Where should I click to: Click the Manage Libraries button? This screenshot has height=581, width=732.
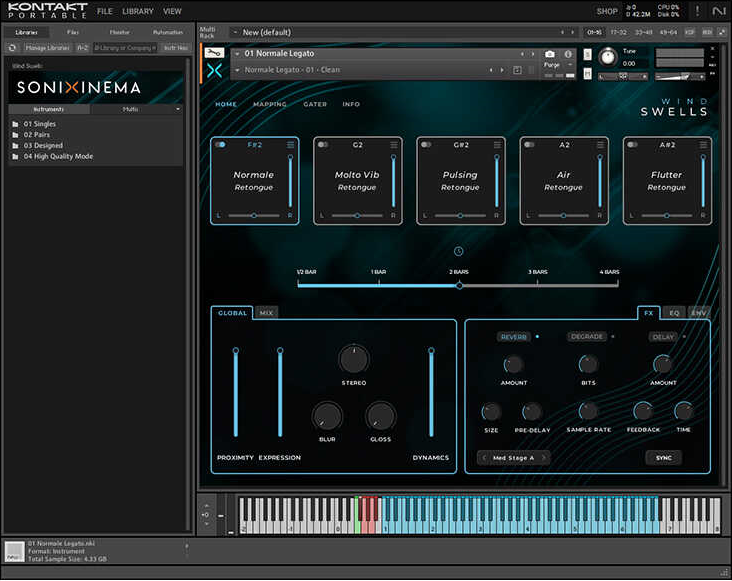47,48
